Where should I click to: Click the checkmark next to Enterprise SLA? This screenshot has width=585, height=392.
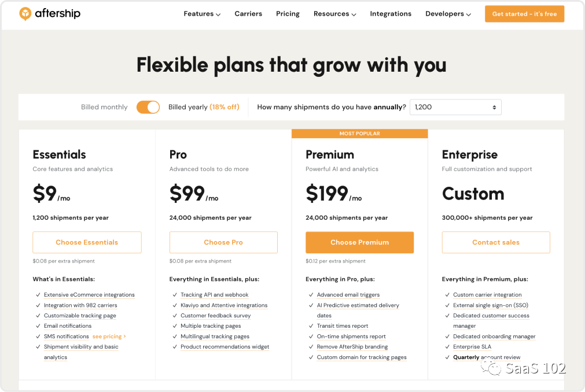click(x=447, y=347)
